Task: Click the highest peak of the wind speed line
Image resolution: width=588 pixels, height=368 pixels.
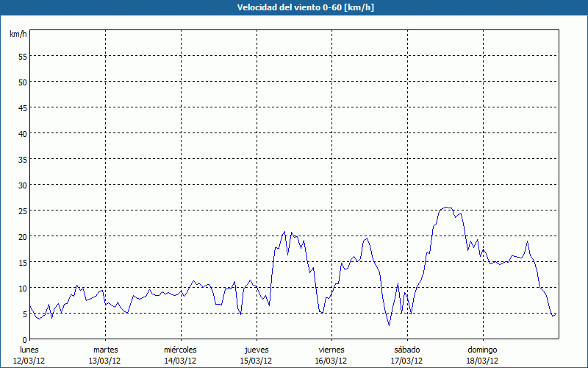Action: click(446, 208)
